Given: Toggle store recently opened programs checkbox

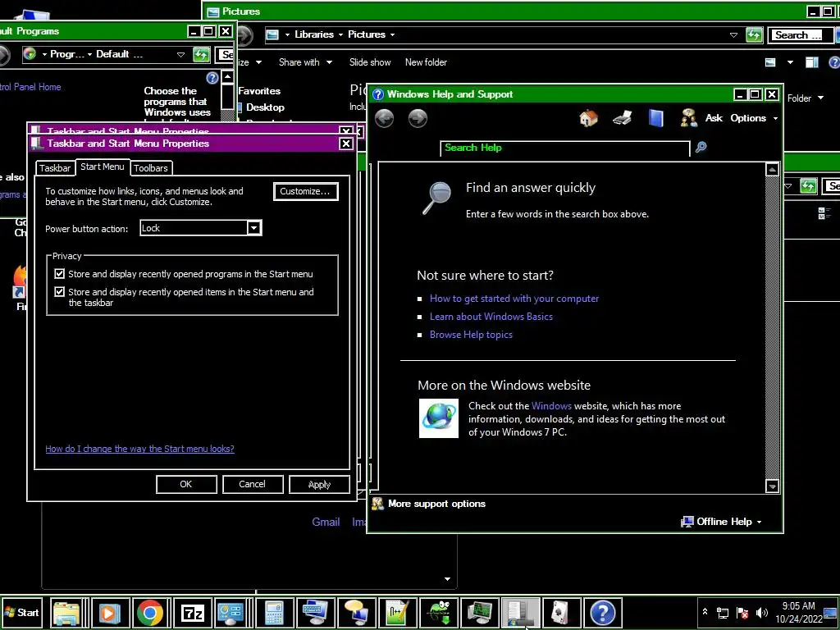Looking at the screenshot, I should pos(59,274).
